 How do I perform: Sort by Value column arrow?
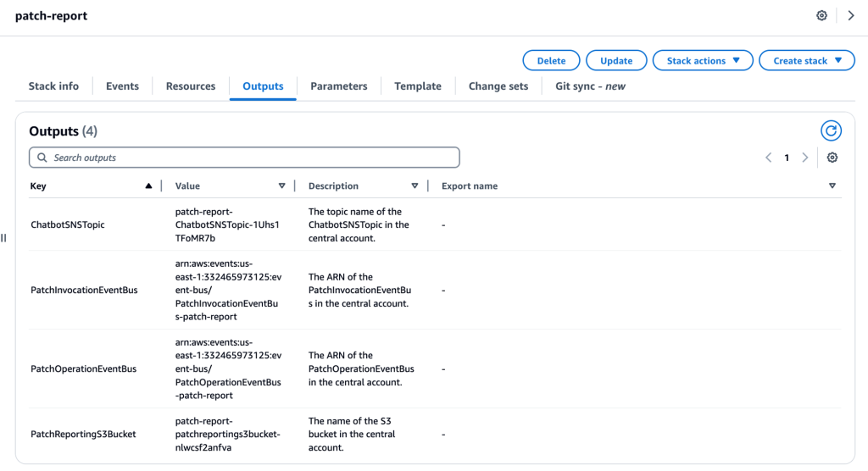tap(281, 186)
